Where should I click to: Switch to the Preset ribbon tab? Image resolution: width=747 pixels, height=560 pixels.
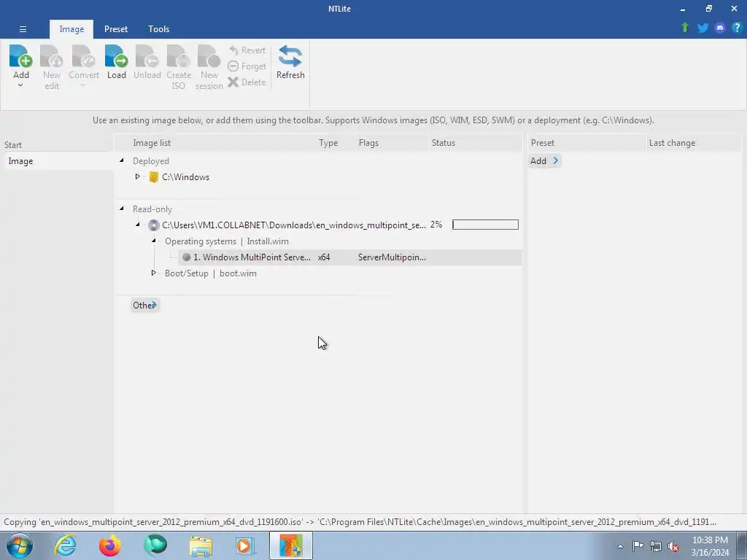coord(116,29)
